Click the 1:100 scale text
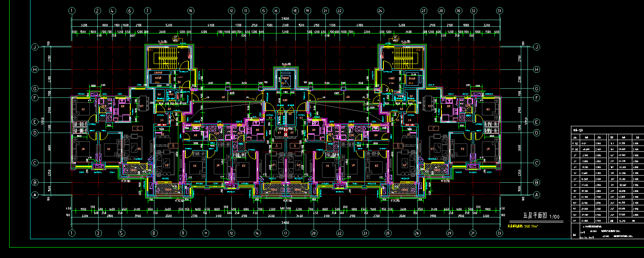 tap(555, 217)
